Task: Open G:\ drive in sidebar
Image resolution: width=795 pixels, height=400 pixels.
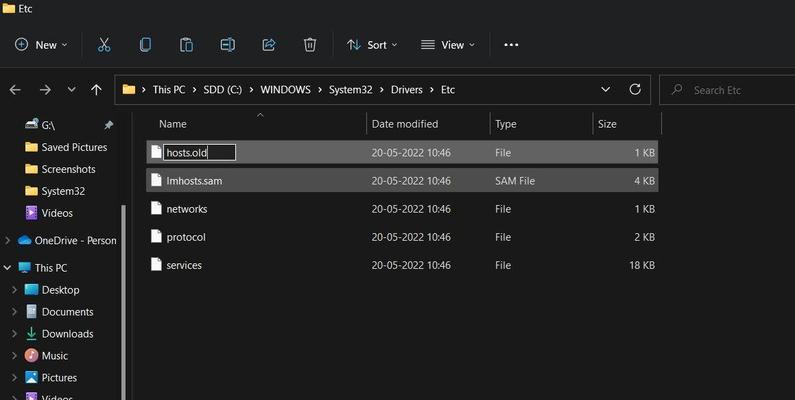Action: point(48,125)
